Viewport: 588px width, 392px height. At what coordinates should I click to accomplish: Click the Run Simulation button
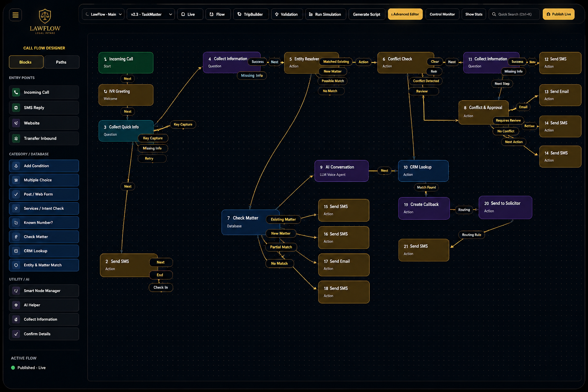pyautogui.click(x=326, y=14)
